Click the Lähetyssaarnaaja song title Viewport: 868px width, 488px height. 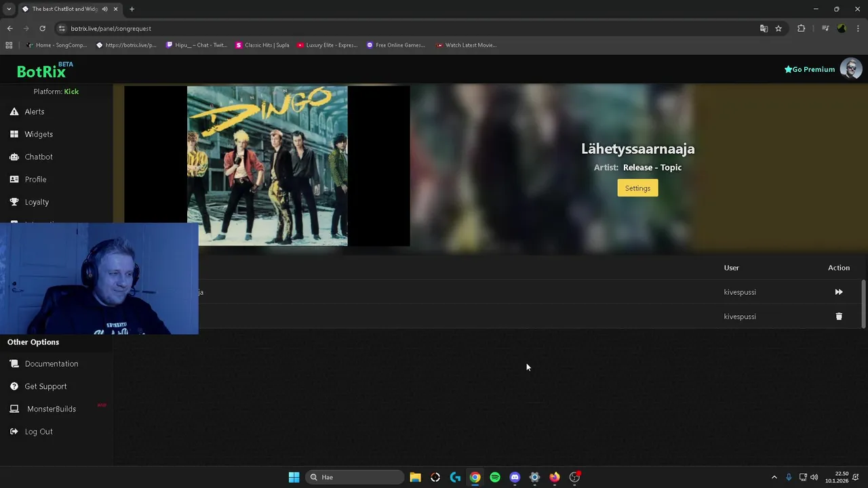tap(637, 148)
